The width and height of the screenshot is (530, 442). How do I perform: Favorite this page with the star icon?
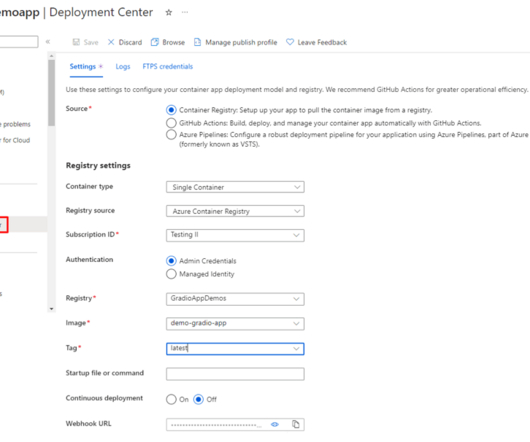point(169,13)
